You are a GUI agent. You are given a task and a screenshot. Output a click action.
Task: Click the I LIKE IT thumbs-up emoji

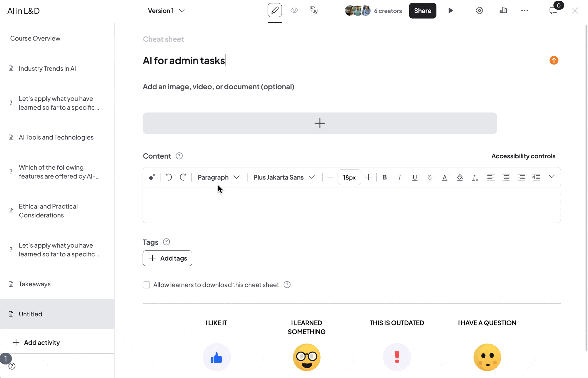coord(216,357)
